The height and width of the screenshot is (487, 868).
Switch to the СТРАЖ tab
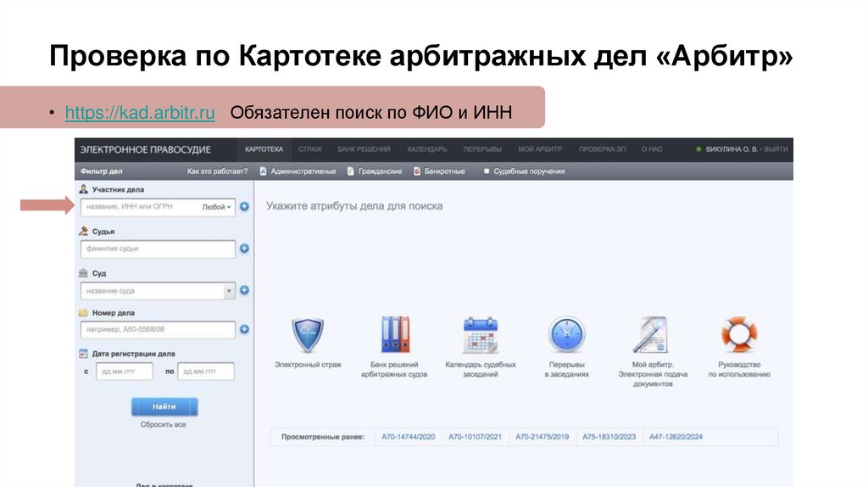point(310,149)
